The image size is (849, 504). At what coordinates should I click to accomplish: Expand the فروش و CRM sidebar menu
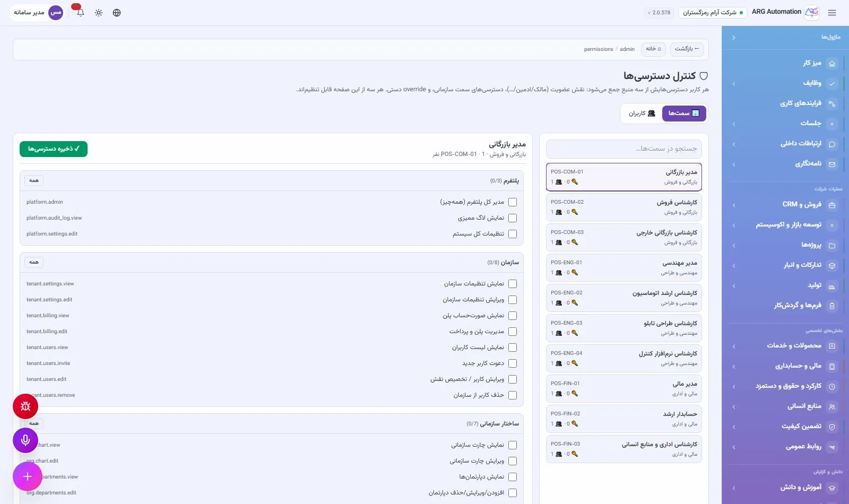pyautogui.click(x=734, y=205)
